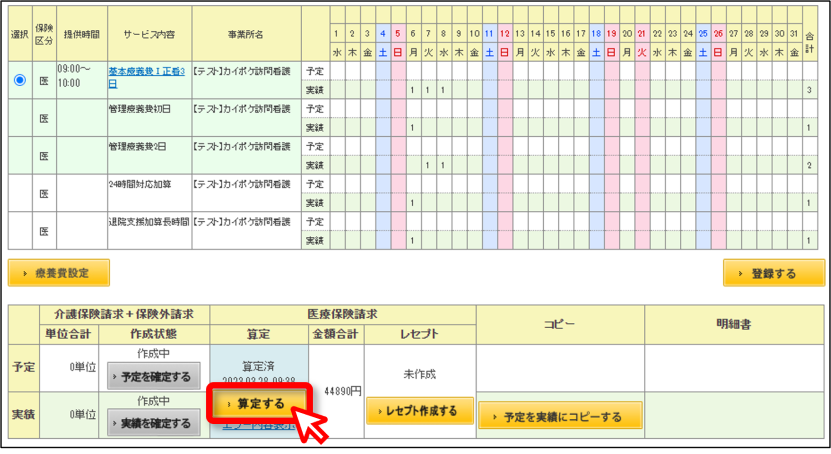
Task: Open the エラー内容表示 link
Action: click(x=259, y=425)
